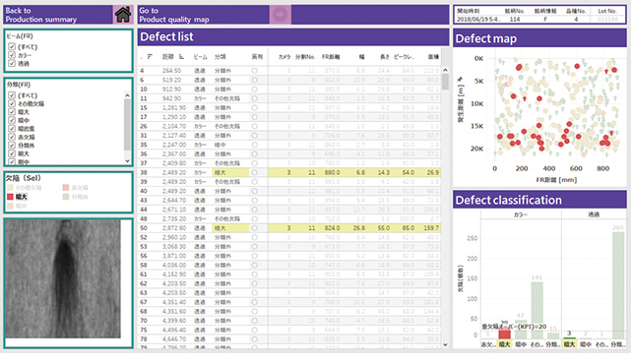Viewport: 632px width, 364px height.
Task: Click the image circle in highlighted row 38
Action: pos(254,172)
